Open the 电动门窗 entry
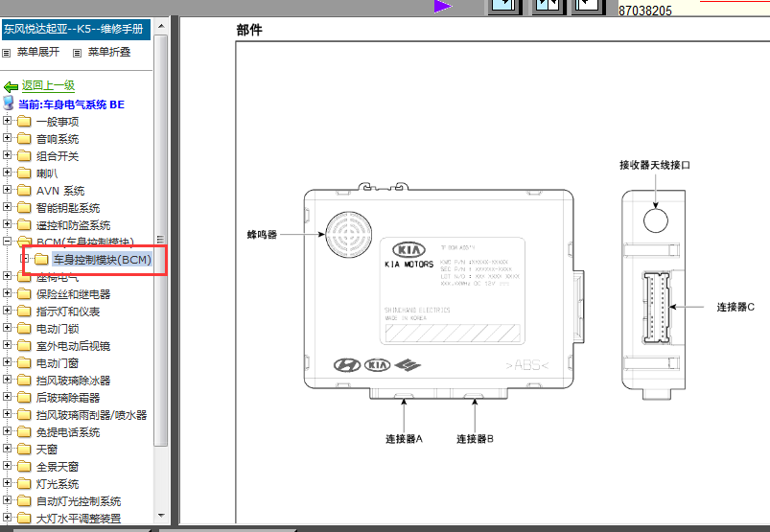This screenshot has height=532, width=770. tap(58, 363)
